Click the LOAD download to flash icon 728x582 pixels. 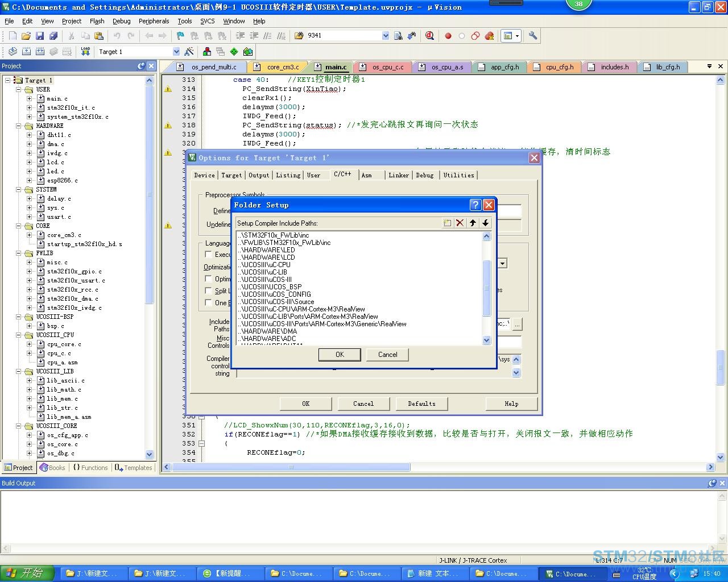(x=85, y=52)
